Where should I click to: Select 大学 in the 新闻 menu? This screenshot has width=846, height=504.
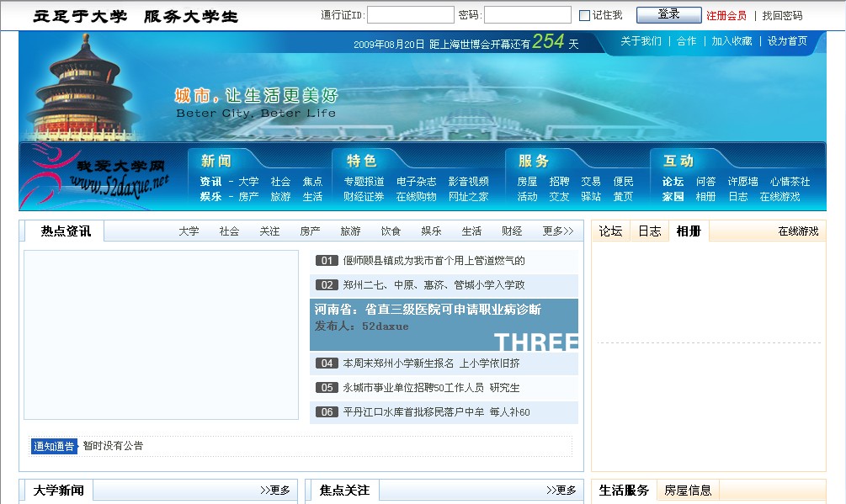click(248, 182)
